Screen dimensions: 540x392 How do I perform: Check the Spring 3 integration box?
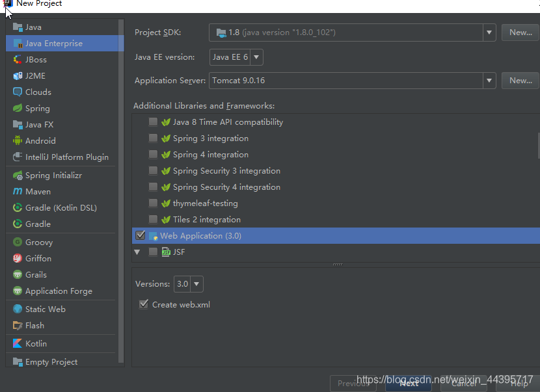click(x=153, y=138)
